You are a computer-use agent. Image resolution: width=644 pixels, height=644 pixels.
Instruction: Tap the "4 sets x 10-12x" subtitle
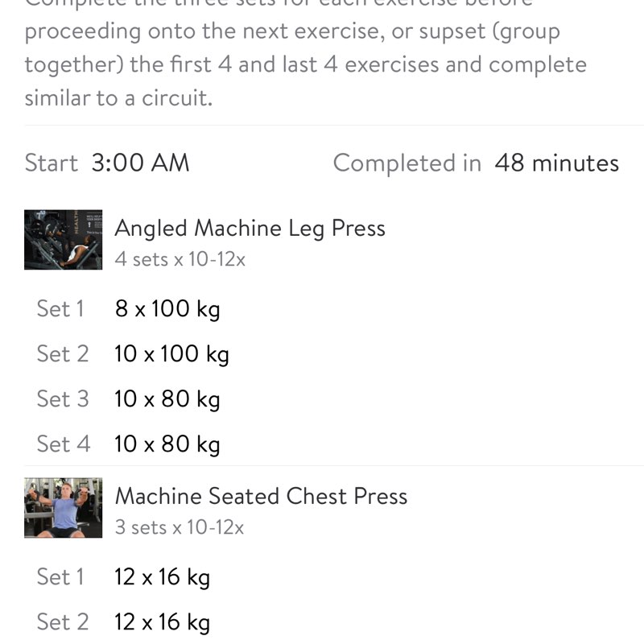tap(180, 259)
